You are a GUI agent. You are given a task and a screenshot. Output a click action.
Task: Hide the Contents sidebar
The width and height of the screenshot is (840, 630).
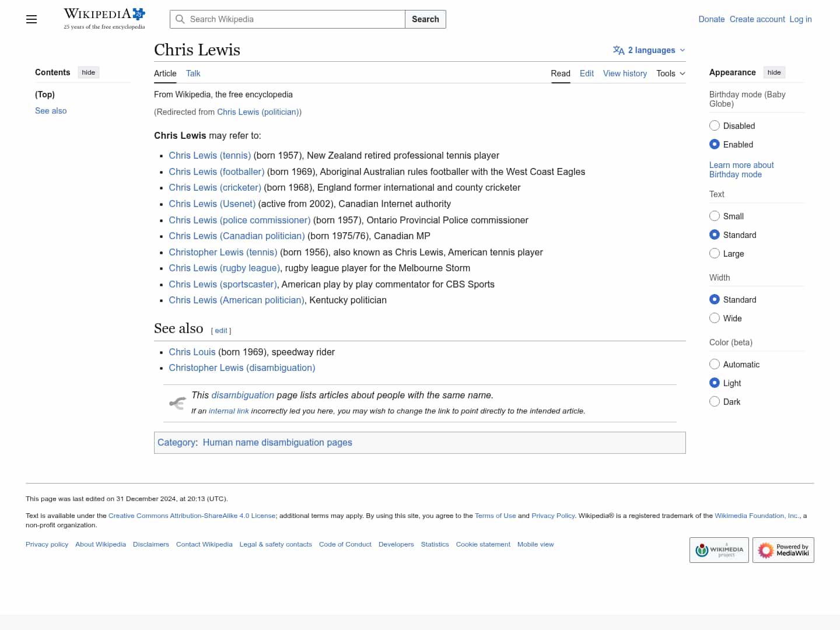(x=88, y=72)
